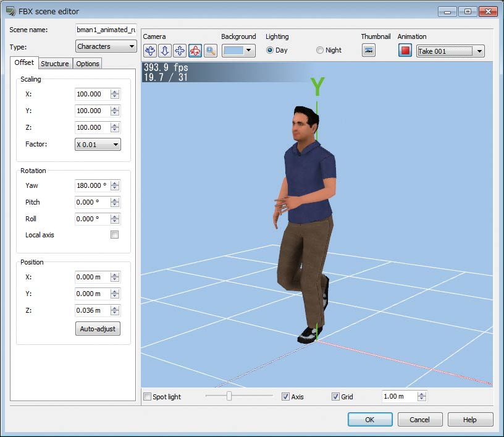The image size is (504, 437).
Task: Click the Auto-adjust button
Action: [x=98, y=329]
